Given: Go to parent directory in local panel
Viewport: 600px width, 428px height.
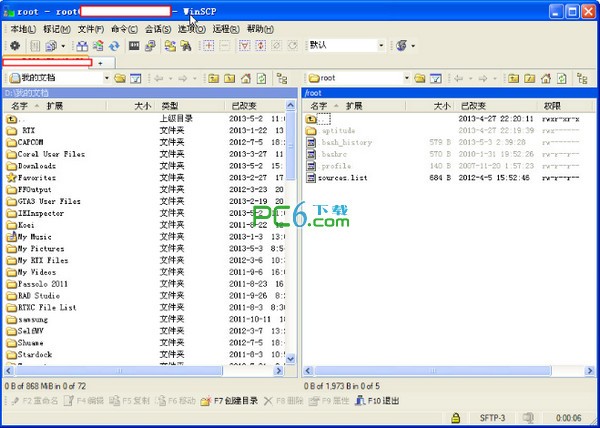Looking at the screenshot, I should tap(213, 78).
